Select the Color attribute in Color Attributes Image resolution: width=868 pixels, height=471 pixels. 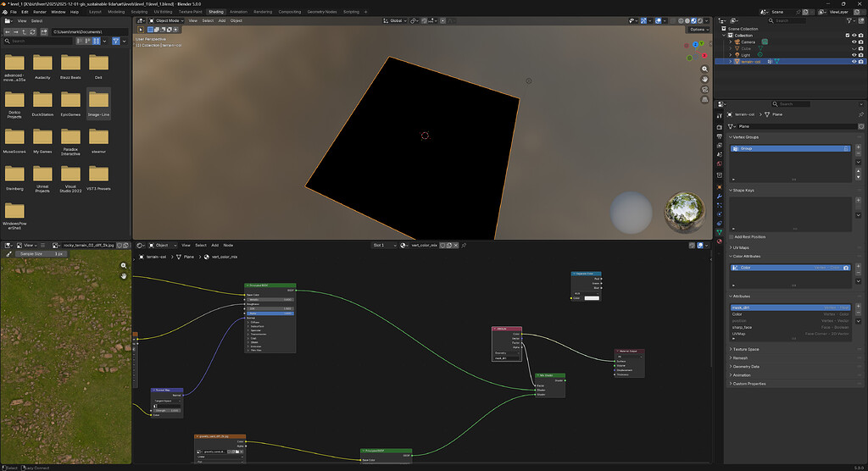click(790, 268)
